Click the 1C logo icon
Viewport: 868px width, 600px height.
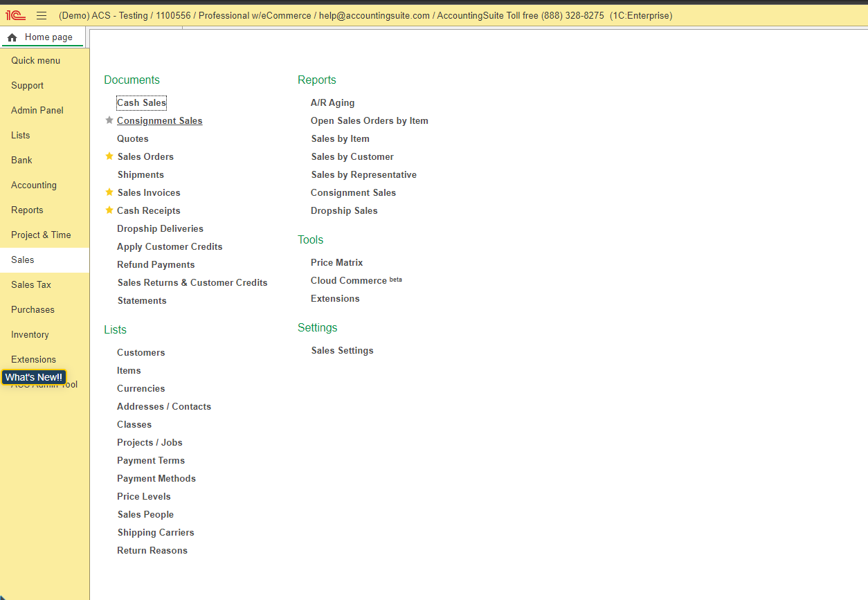[15, 15]
